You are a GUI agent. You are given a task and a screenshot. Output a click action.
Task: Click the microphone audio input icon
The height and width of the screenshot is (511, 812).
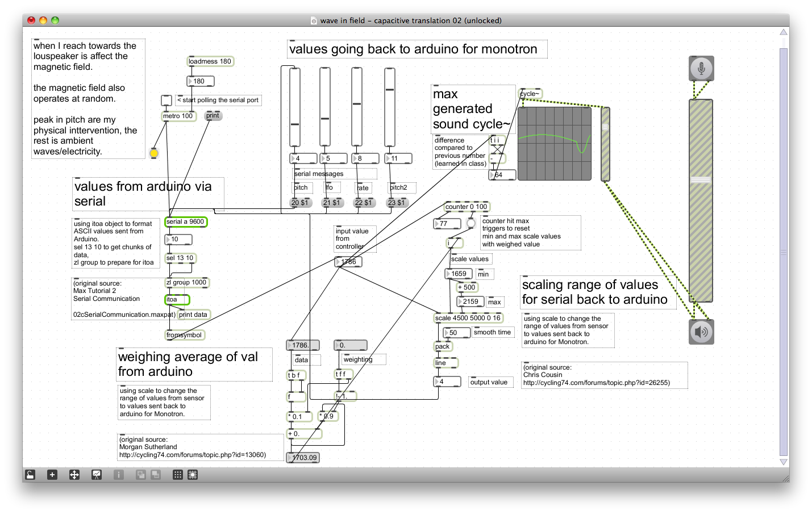(x=701, y=69)
